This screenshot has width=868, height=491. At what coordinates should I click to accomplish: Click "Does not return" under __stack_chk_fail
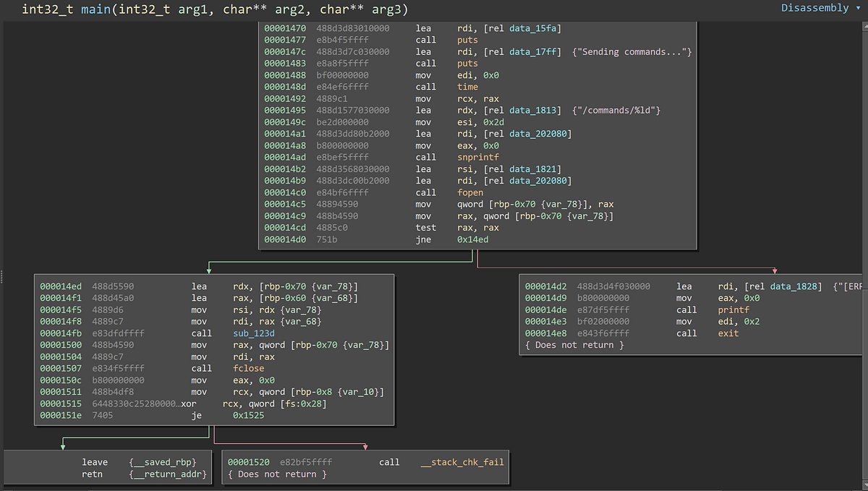pos(277,474)
